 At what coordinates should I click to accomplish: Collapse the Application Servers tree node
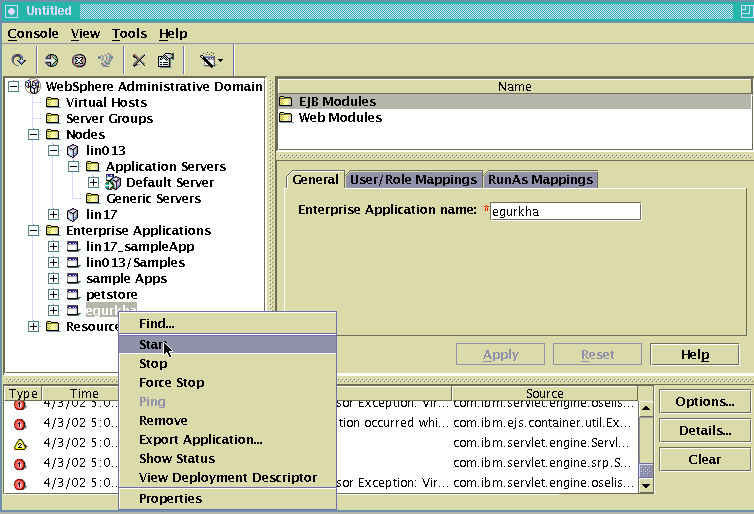click(73, 166)
